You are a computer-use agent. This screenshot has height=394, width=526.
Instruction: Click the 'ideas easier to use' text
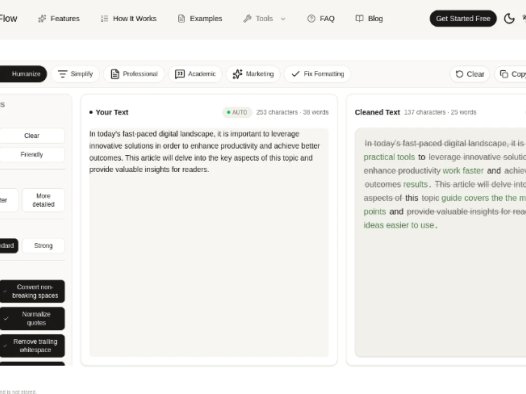point(399,225)
